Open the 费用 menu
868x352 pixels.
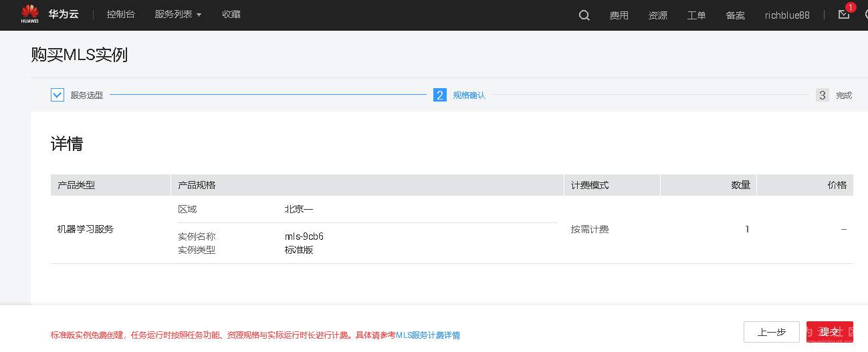(x=619, y=15)
